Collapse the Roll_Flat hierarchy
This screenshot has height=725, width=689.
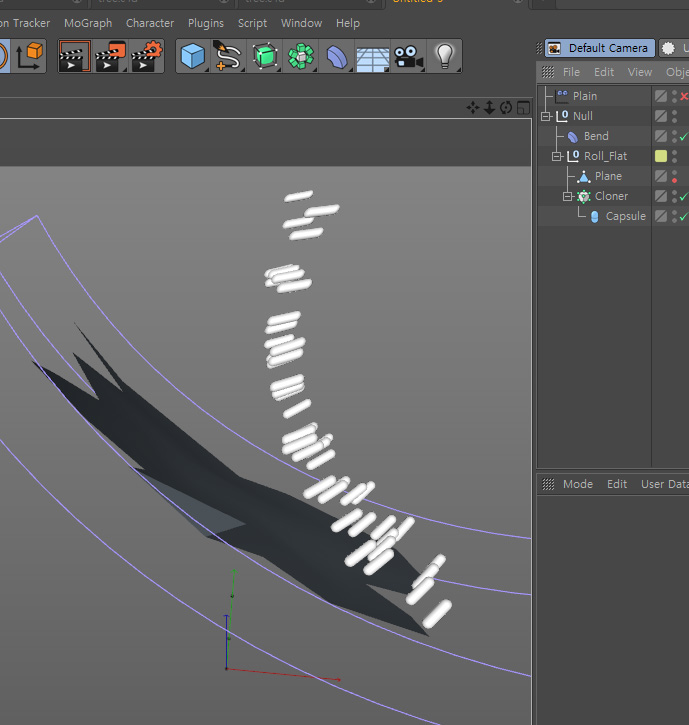[557, 157]
